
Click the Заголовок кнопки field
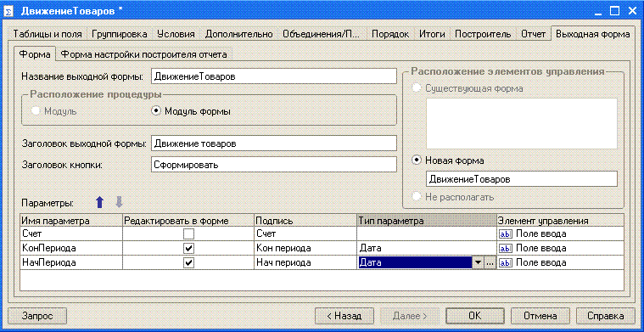[x=273, y=165]
